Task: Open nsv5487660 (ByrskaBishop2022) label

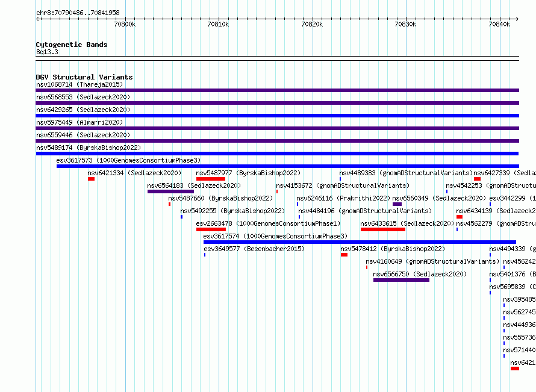Action: pos(220,198)
